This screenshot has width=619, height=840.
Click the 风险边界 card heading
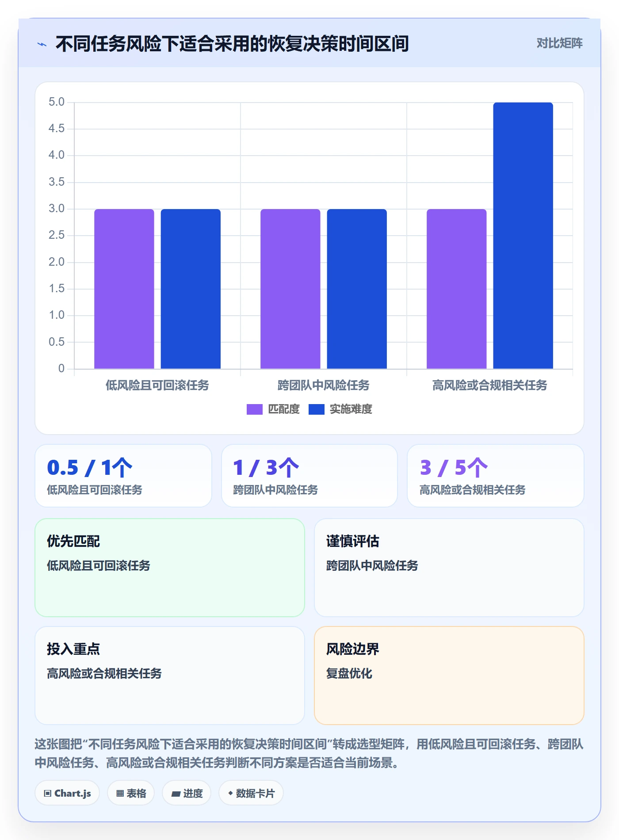pos(353,649)
